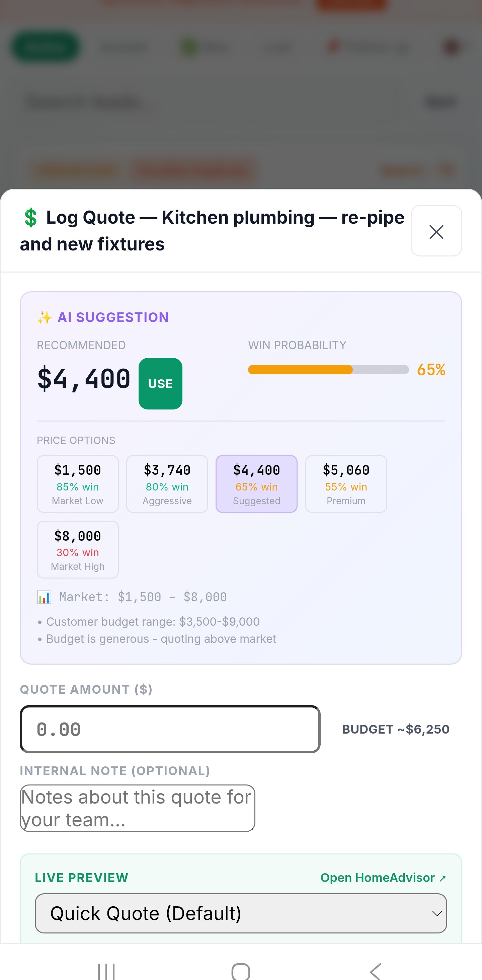Click the green dollar sign icon
Image resolution: width=482 pixels, height=980 pixels.
(x=30, y=218)
